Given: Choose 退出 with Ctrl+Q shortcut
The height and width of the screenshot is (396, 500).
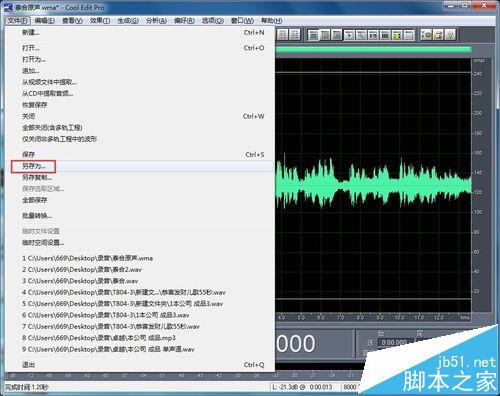Looking at the screenshot, I should point(140,365).
